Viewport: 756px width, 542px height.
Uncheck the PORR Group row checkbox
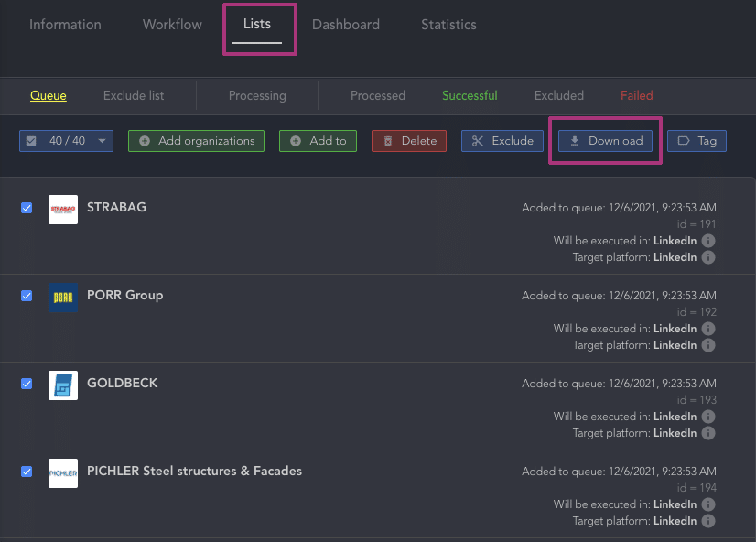point(27,296)
